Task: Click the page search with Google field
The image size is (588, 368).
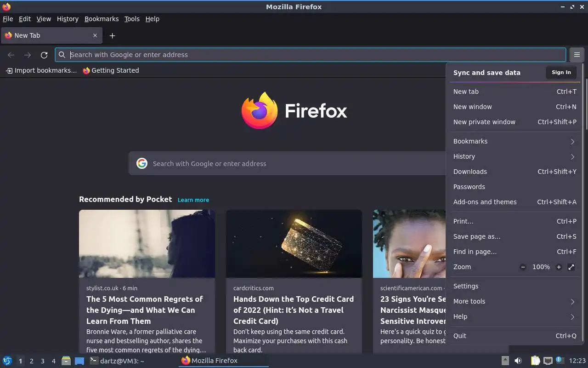Action: [287, 163]
